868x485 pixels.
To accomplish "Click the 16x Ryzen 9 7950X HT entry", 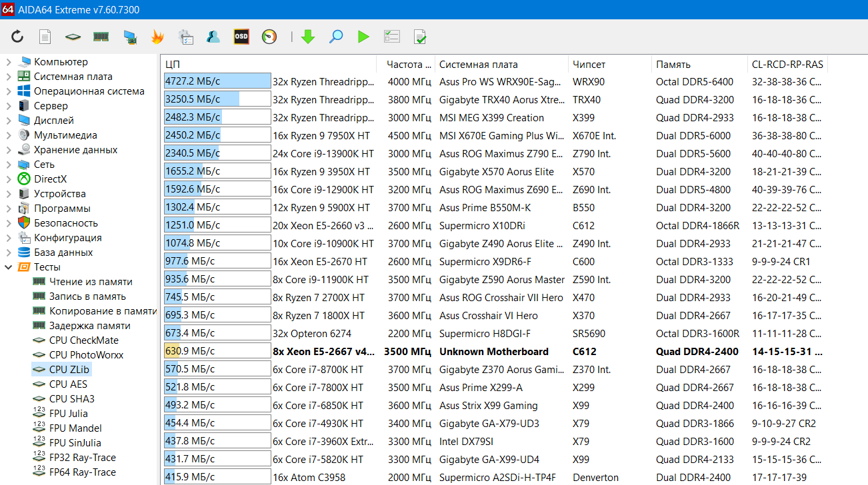I will pos(322,135).
